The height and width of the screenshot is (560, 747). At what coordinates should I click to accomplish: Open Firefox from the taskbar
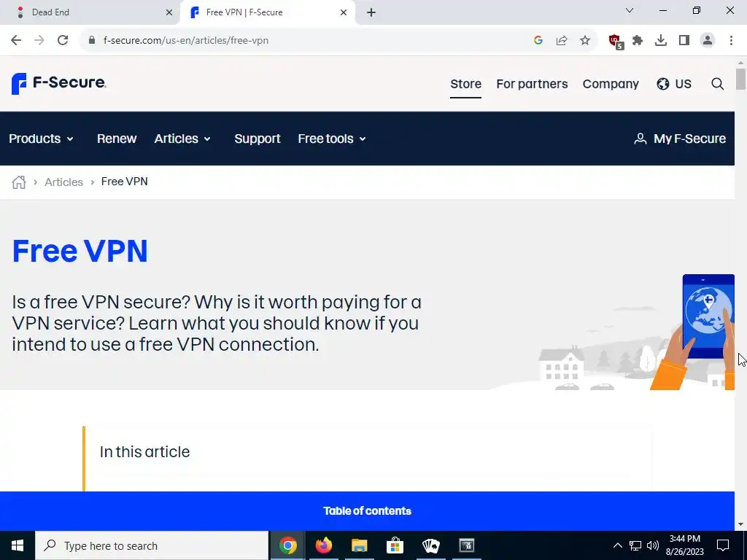click(x=323, y=545)
